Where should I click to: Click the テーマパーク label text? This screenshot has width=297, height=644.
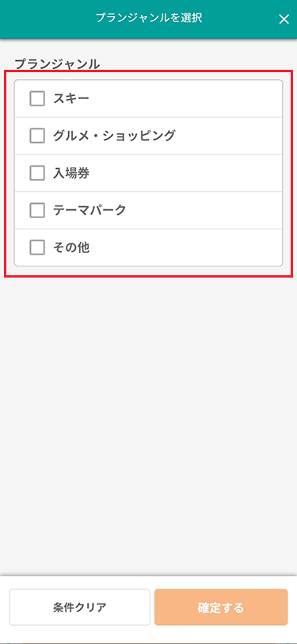pos(89,210)
